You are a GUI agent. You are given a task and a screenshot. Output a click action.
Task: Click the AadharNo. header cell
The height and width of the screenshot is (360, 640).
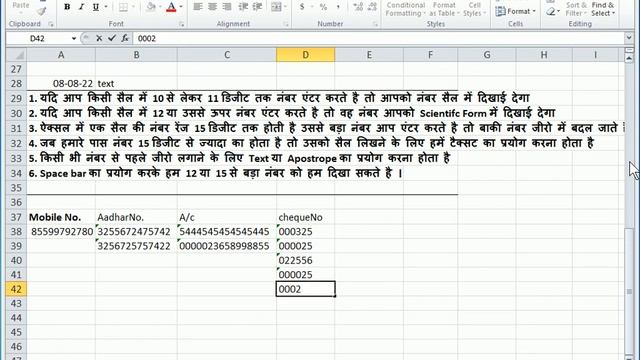tap(136, 217)
